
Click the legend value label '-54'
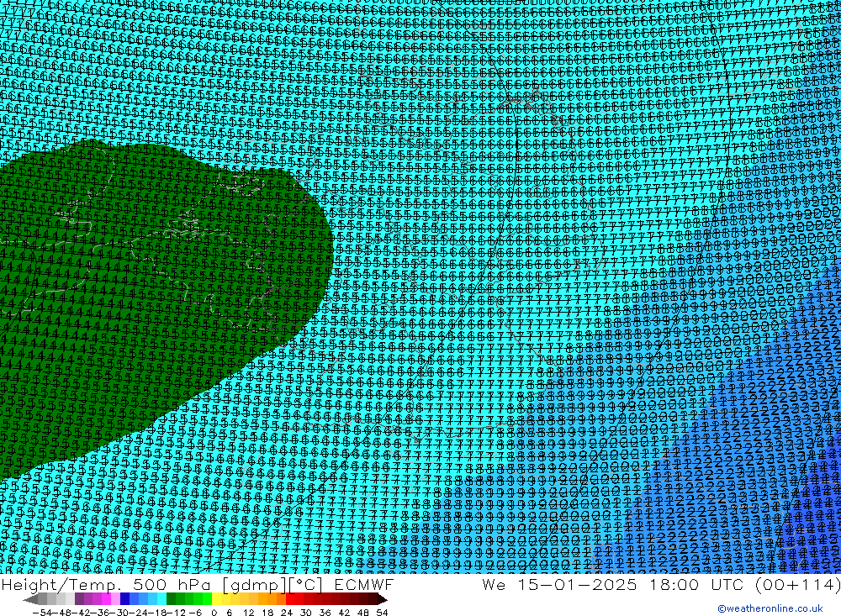click(x=42, y=613)
